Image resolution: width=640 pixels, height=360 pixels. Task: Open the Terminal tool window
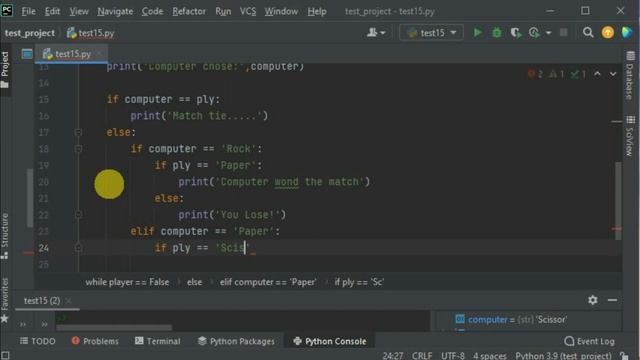[158, 341]
